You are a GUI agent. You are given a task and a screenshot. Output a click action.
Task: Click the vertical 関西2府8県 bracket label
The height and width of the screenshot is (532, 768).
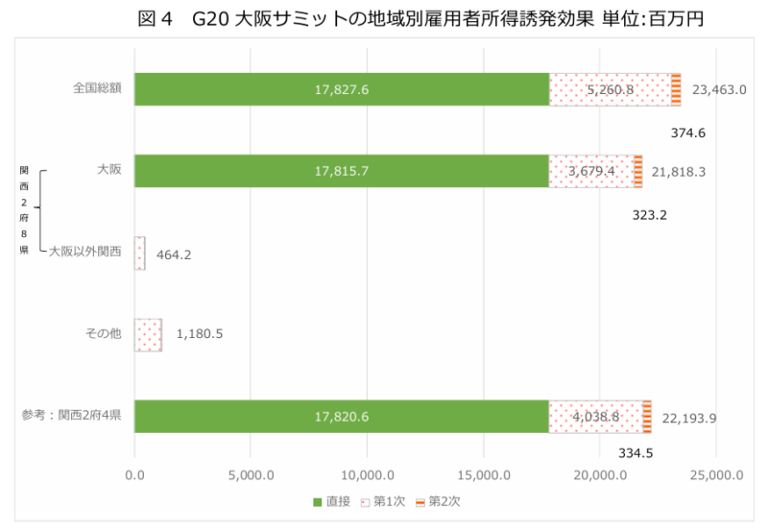[x=24, y=210]
